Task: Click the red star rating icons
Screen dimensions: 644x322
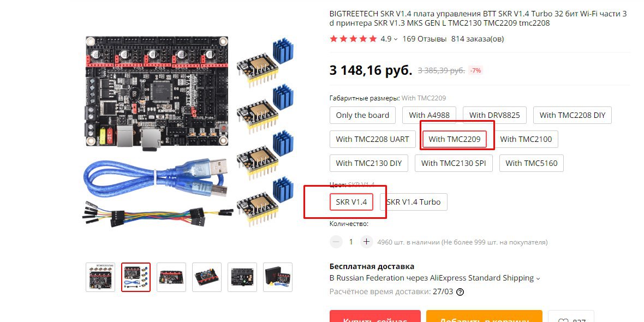Action: (x=353, y=39)
